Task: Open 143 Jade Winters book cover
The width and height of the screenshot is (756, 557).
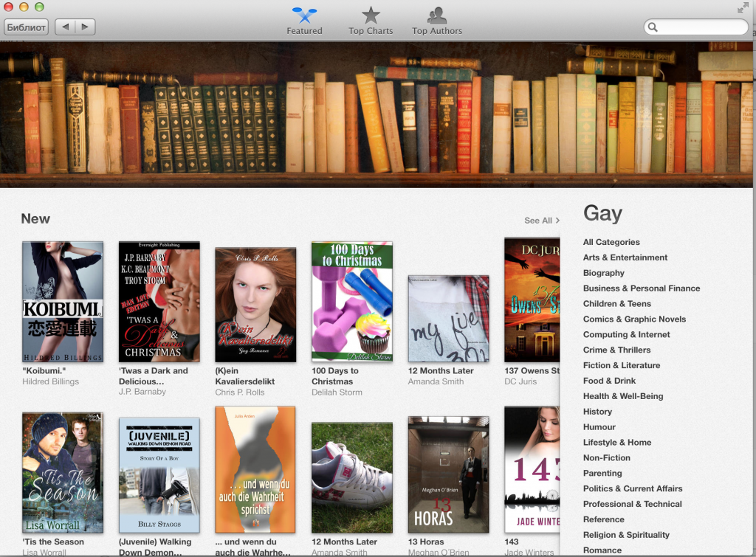Action: [x=532, y=470]
